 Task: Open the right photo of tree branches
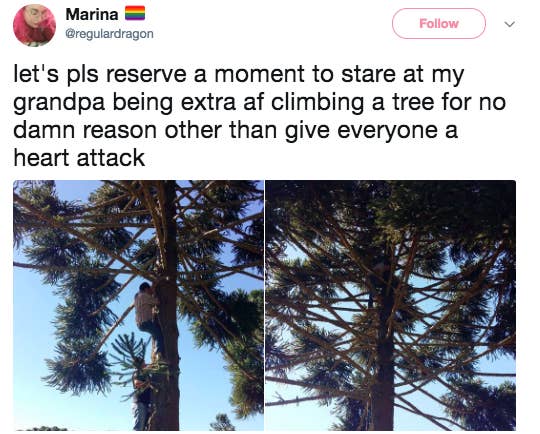point(391,305)
